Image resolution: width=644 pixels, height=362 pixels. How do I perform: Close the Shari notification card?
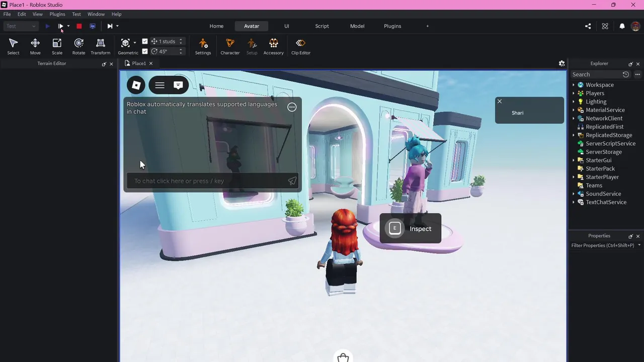pos(500,102)
